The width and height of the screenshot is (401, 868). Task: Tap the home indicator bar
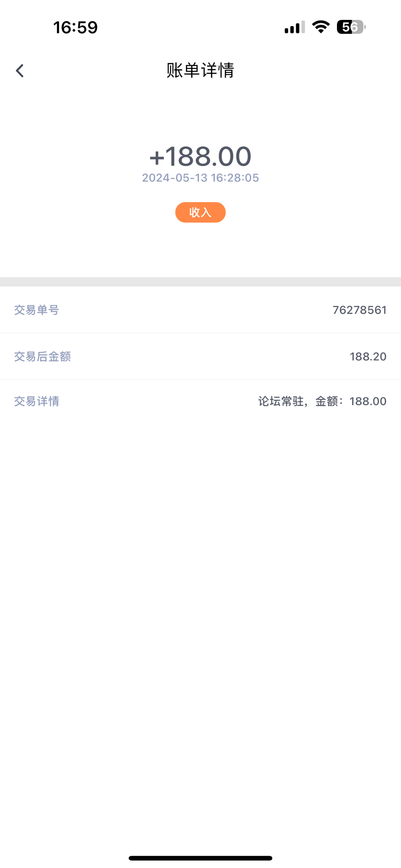(200, 858)
